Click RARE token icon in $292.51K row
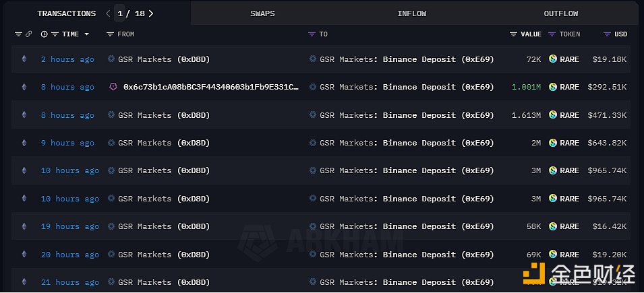644x293 pixels. (553, 87)
